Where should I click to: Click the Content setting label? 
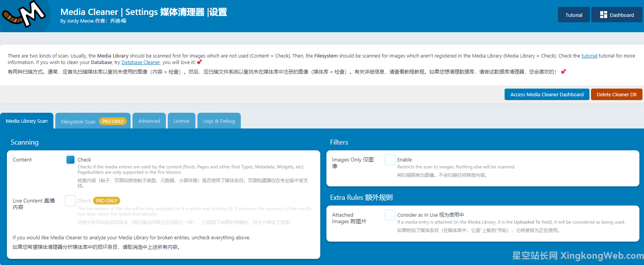point(22,160)
